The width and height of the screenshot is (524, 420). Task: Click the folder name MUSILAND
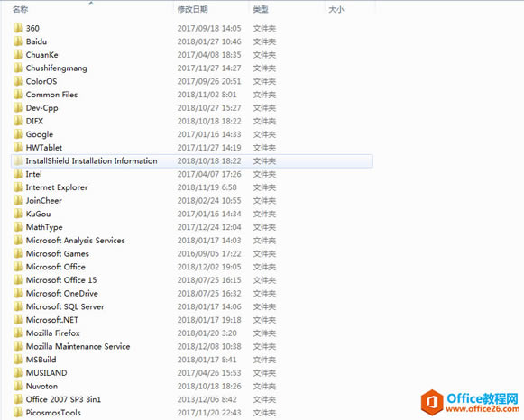(x=47, y=373)
